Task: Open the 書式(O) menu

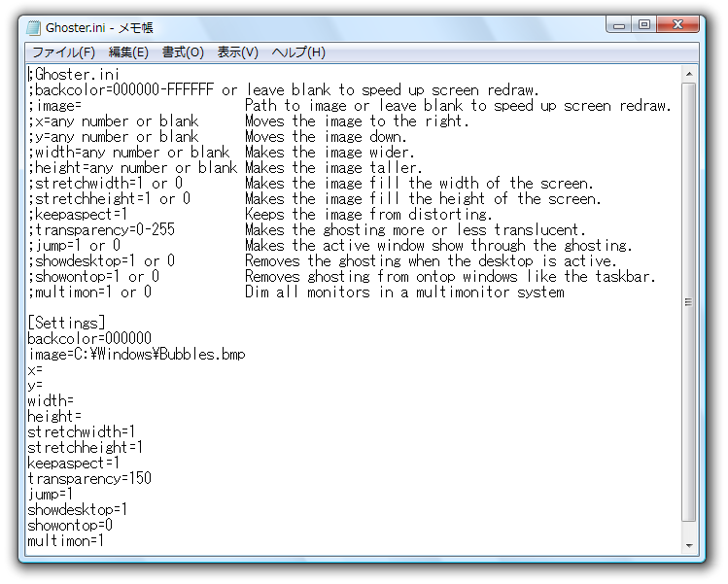Action: coord(183,52)
